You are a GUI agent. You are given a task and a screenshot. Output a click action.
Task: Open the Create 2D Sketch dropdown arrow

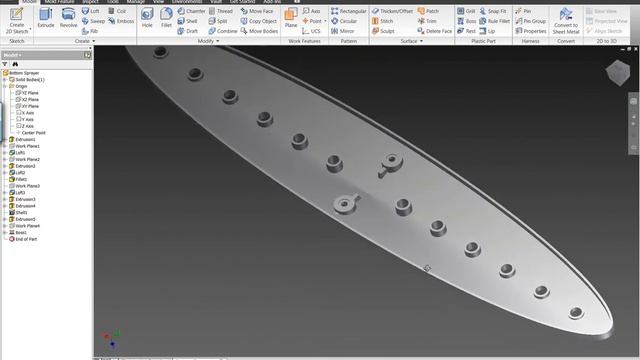30,29
